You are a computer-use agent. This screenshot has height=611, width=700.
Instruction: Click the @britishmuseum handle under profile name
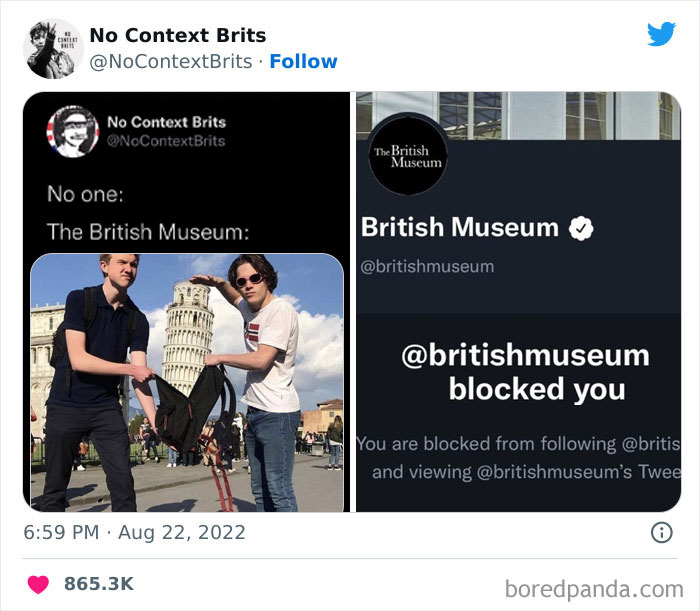(427, 266)
